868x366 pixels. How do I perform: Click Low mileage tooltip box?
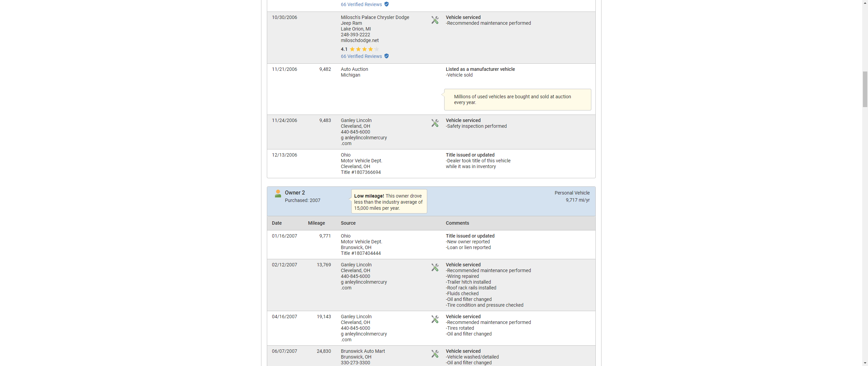click(389, 202)
